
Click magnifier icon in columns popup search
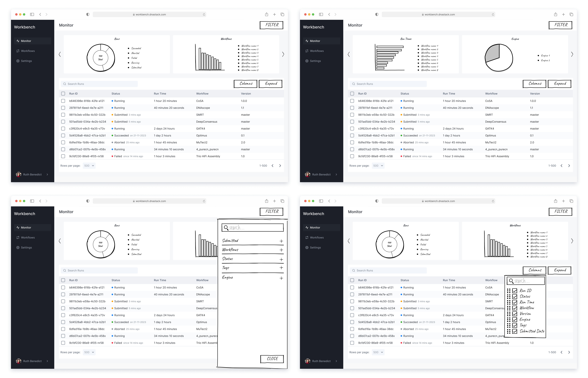tap(511, 281)
